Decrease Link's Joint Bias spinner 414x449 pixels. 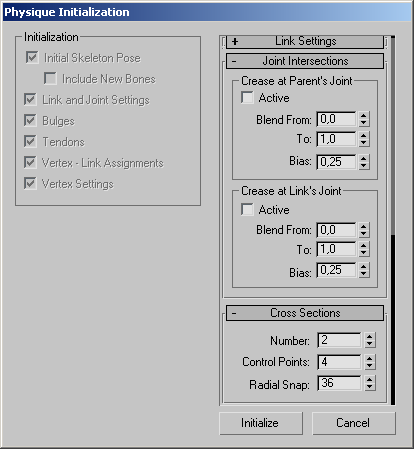click(364, 274)
